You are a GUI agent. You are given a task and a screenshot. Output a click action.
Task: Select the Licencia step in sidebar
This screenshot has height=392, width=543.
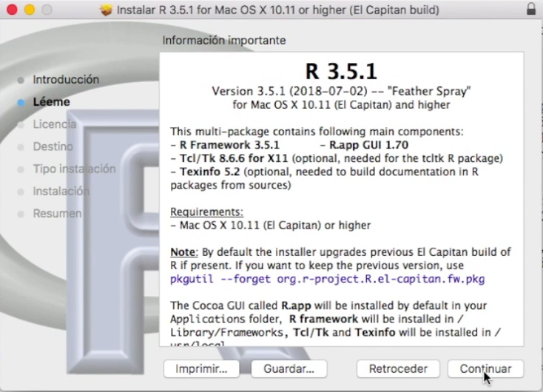tap(54, 124)
